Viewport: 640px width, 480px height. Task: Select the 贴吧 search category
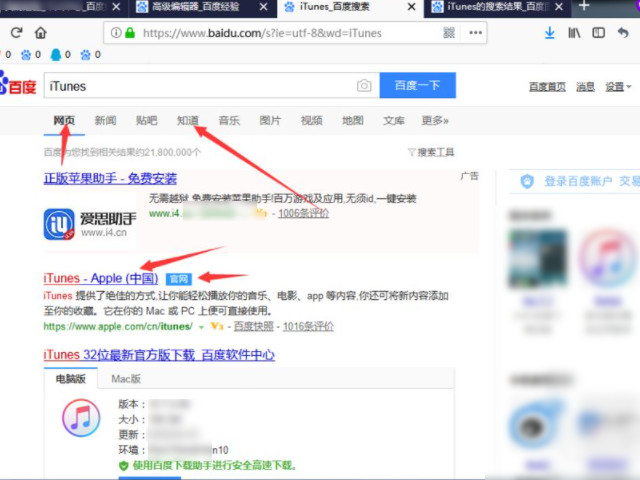[x=147, y=120]
